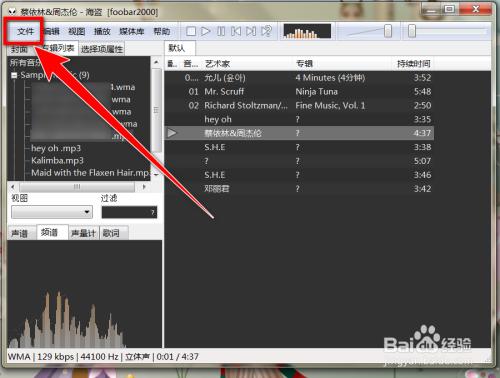This screenshot has height=378, width=500.
Task: Click the album list left scroll arrow
Action: click(13, 187)
